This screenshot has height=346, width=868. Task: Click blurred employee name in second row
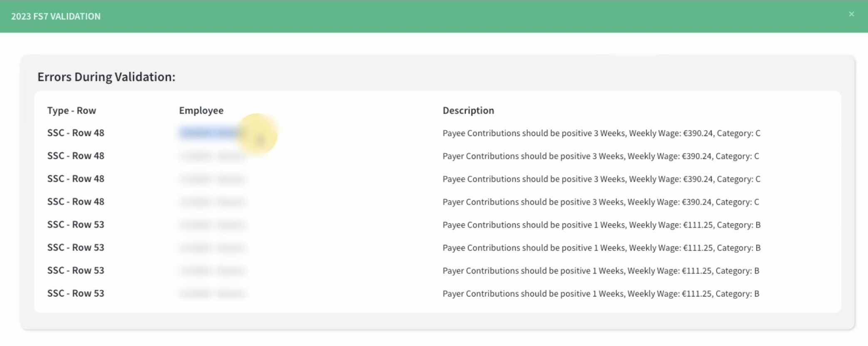click(x=212, y=156)
